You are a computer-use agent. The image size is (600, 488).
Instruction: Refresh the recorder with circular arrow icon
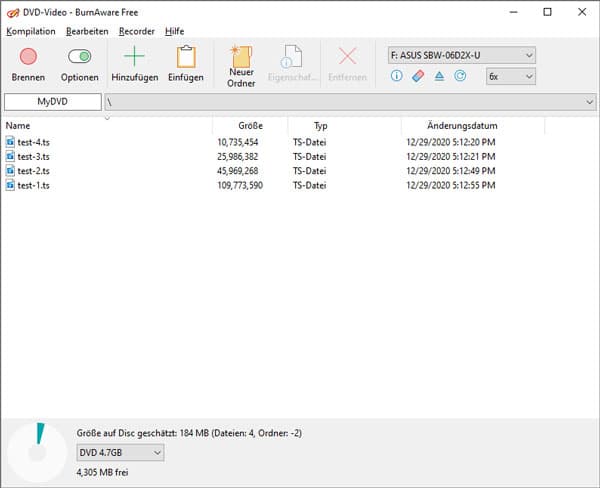click(x=460, y=76)
